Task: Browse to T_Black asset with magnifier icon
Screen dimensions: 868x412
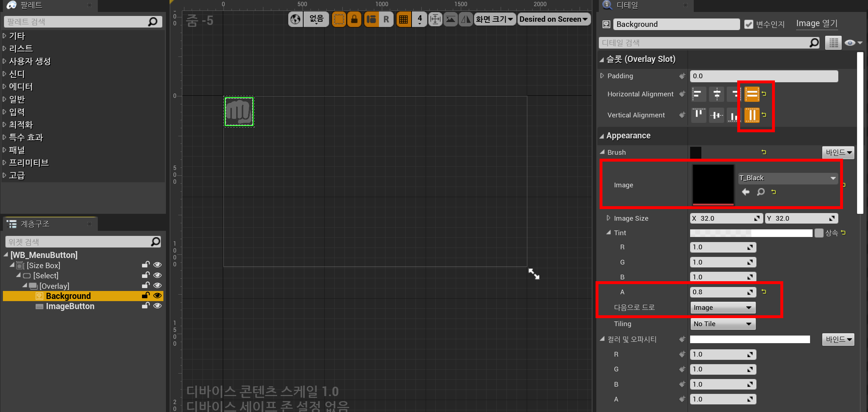Action: pyautogui.click(x=761, y=192)
